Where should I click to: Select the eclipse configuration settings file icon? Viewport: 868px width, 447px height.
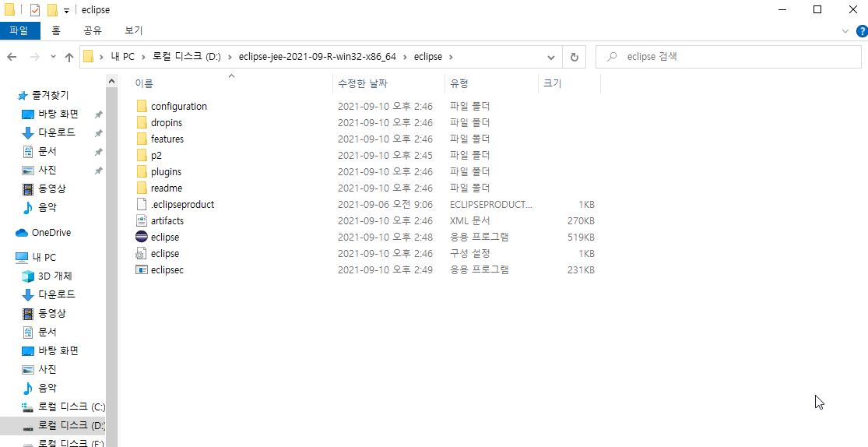tap(142, 253)
